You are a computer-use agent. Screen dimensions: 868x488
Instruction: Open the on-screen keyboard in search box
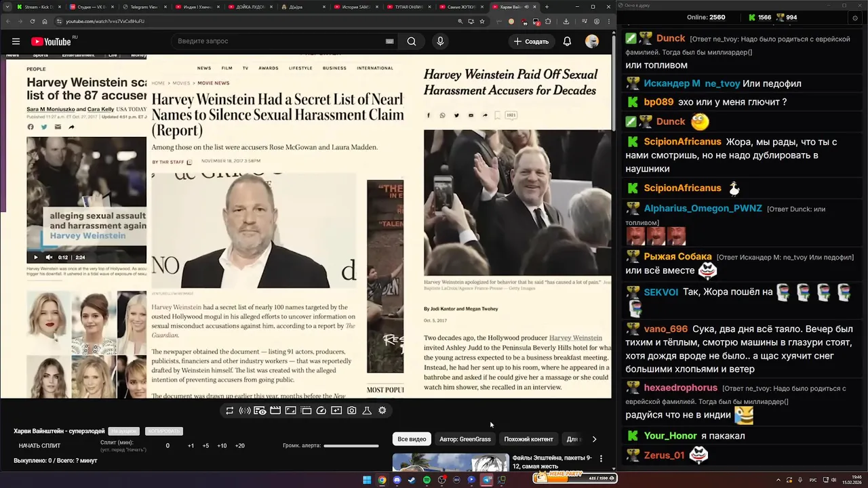389,41
